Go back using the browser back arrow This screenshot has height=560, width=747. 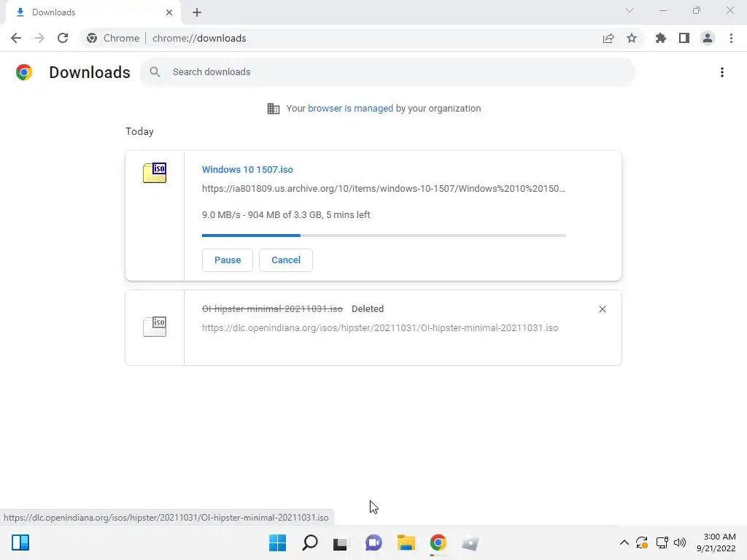tap(16, 38)
